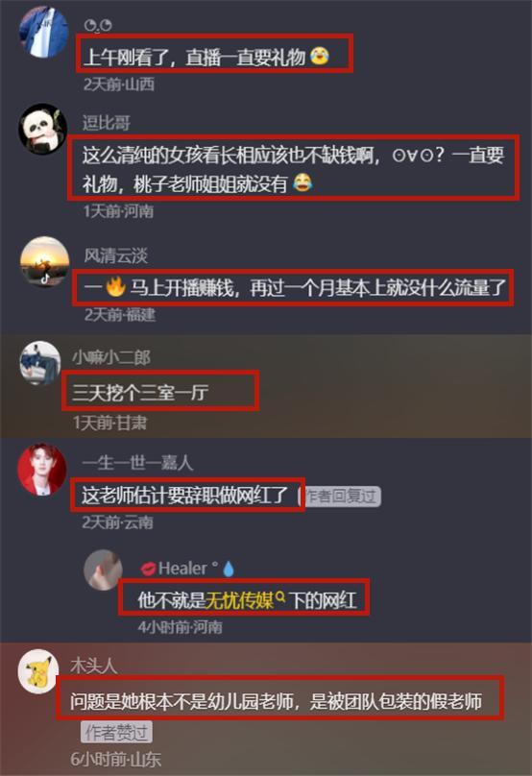Screen dimensions: 532x776
Task: Click the crying emoji in first comment
Action: click(320, 56)
